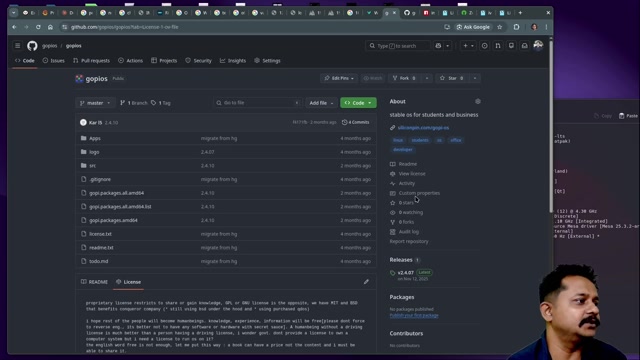640x360 pixels.
Task: Open the Actions tab
Action: click(x=131, y=60)
